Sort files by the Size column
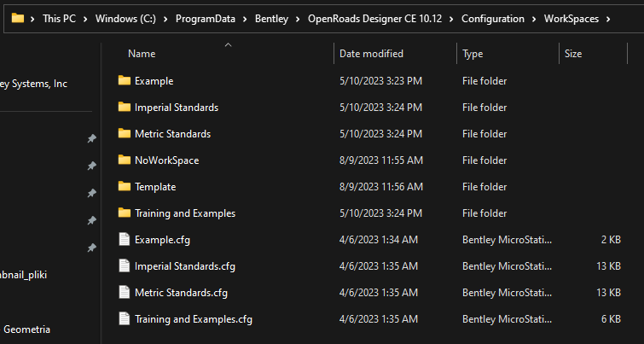The width and height of the screenshot is (644, 344). pyautogui.click(x=573, y=54)
